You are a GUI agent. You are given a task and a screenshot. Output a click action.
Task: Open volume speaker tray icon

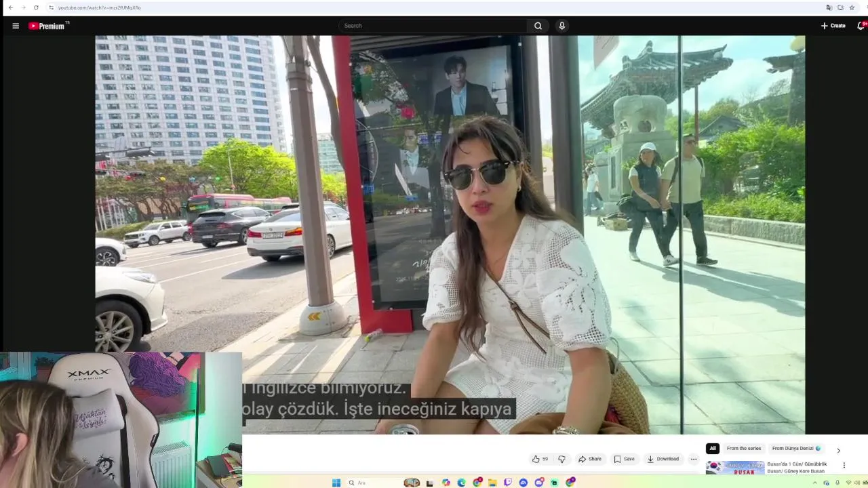click(856, 483)
